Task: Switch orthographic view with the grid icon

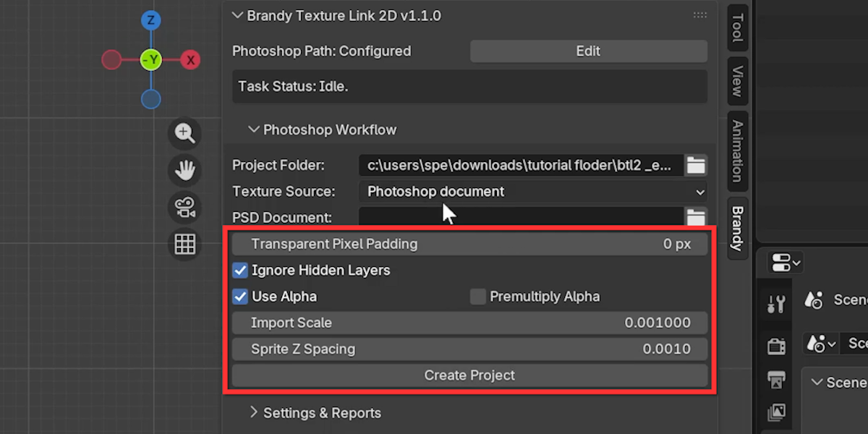Action: 185,244
